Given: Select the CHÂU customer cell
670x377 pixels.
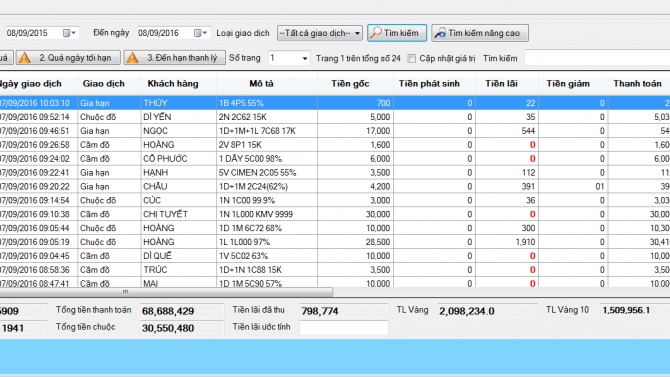Looking at the screenshot, I should (179, 186).
